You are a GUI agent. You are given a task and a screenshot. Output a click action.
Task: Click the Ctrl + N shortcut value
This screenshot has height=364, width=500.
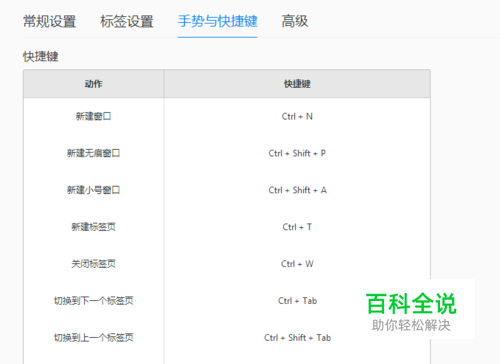[x=297, y=116]
